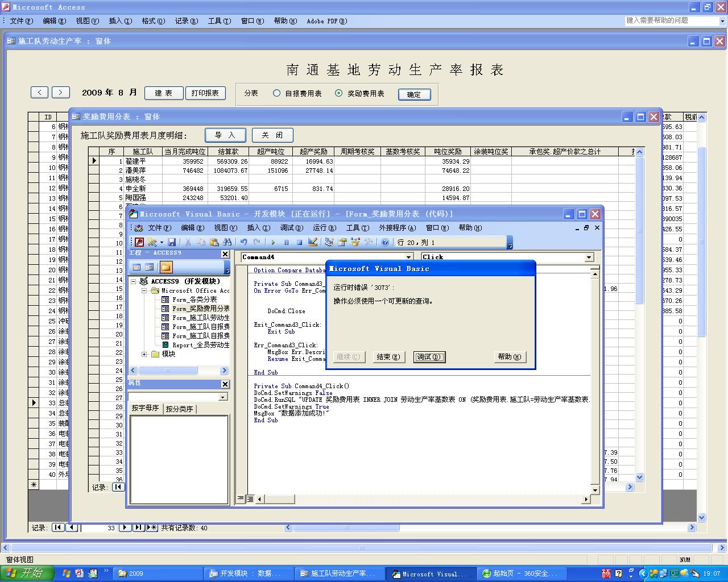Go to first record in main form navigator
The image size is (728, 582).
click(58, 527)
